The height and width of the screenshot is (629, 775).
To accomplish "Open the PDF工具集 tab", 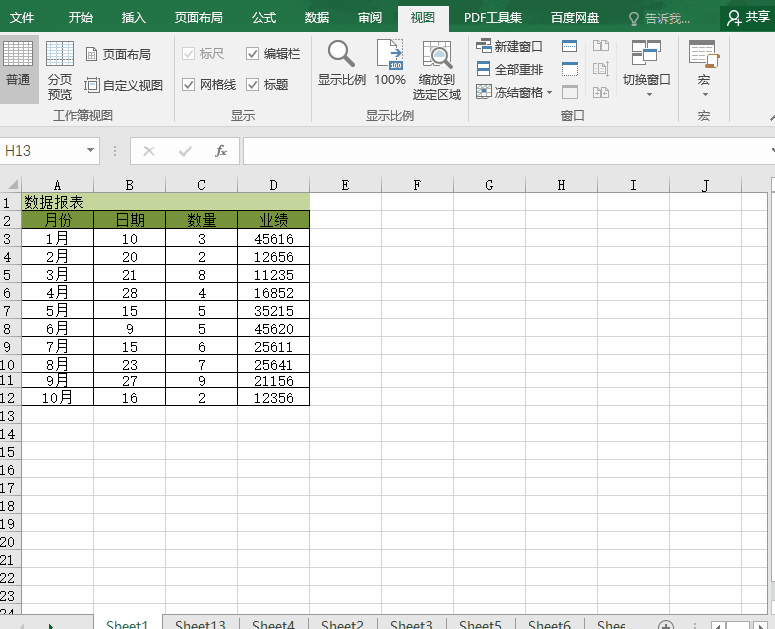I will (493, 18).
